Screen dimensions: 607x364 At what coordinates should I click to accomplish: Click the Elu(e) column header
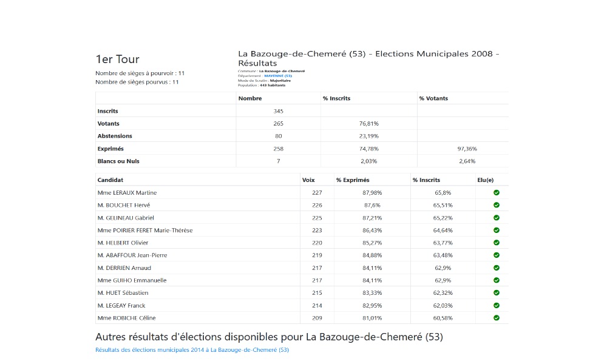pyautogui.click(x=486, y=180)
